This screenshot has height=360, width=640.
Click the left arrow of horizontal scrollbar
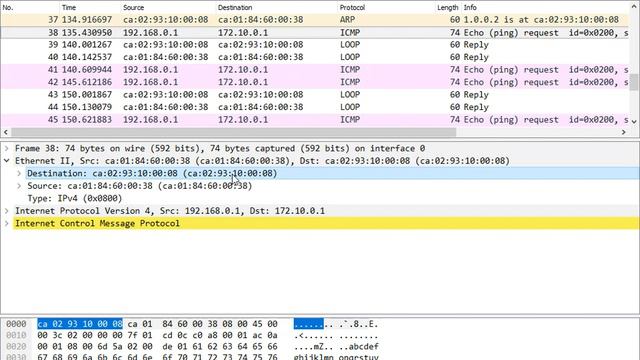(x=5, y=132)
